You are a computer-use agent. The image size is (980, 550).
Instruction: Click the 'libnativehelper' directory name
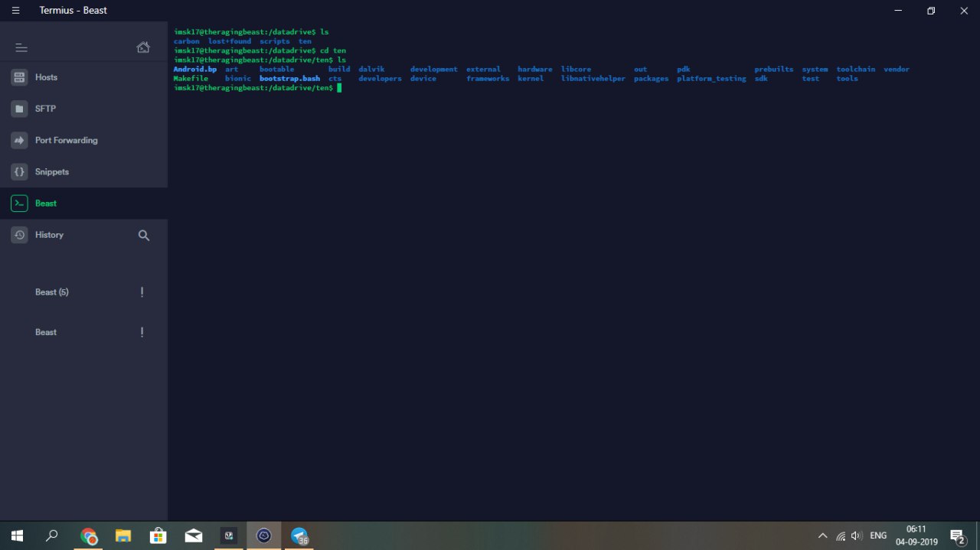[593, 78]
